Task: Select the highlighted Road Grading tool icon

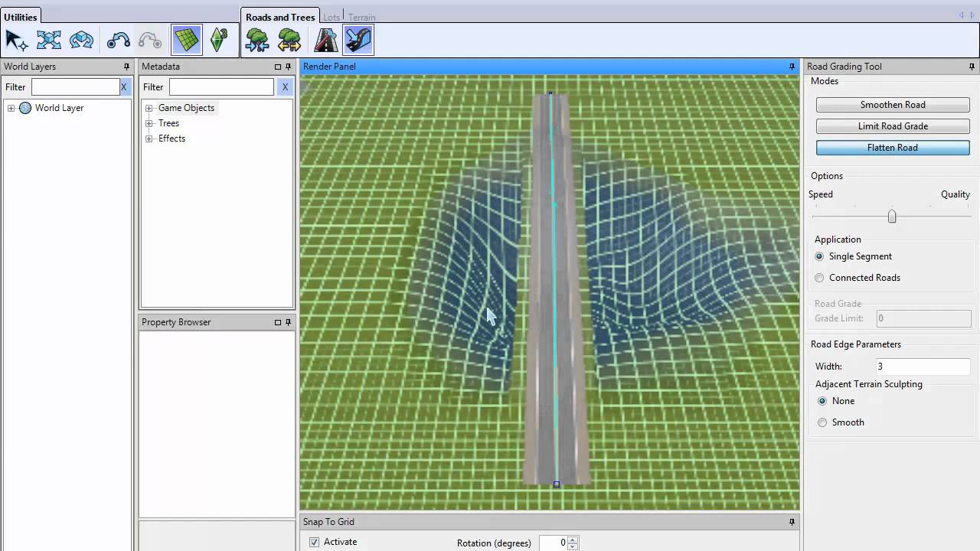Action: [x=358, y=40]
